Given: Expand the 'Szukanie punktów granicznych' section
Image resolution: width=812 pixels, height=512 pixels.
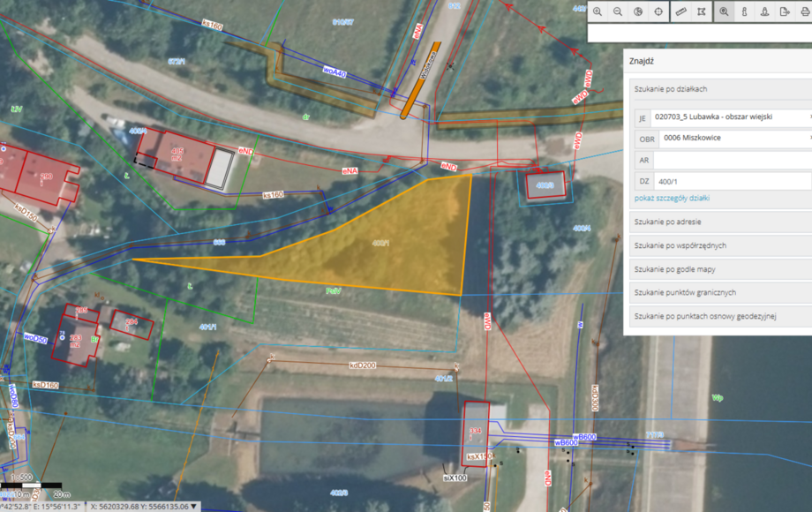Looking at the screenshot, I should pos(720,292).
